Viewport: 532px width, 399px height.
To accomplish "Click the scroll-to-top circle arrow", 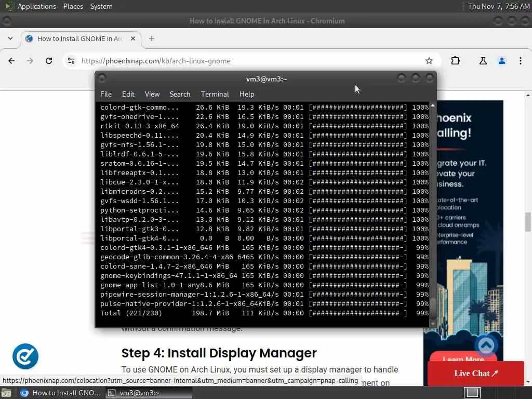I will pyautogui.click(x=486, y=345).
